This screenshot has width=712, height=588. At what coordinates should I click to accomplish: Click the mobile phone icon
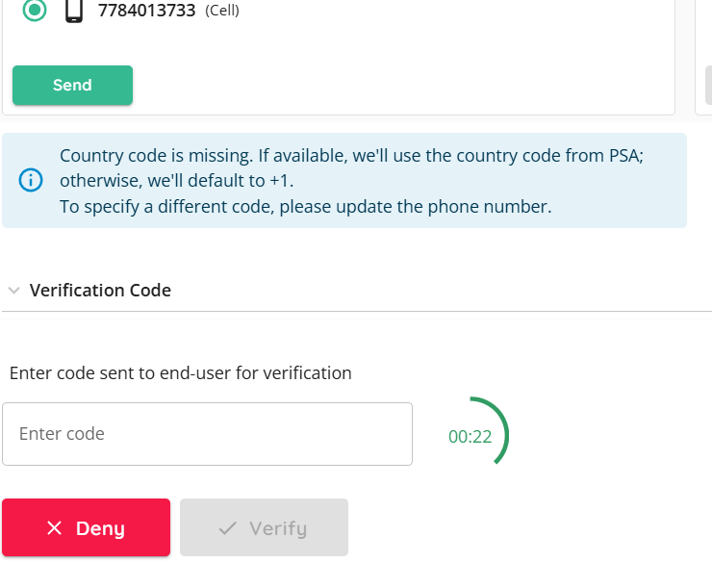(74, 11)
